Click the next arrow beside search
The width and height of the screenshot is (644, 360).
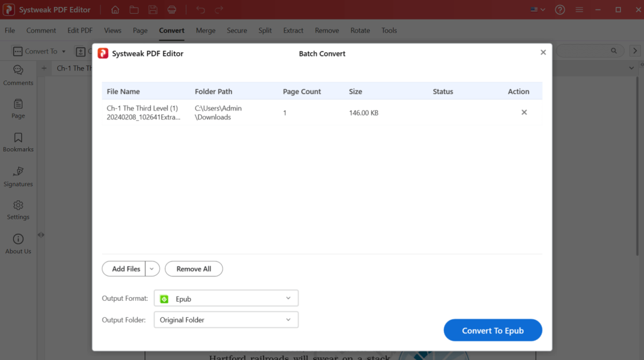pos(635,51)
